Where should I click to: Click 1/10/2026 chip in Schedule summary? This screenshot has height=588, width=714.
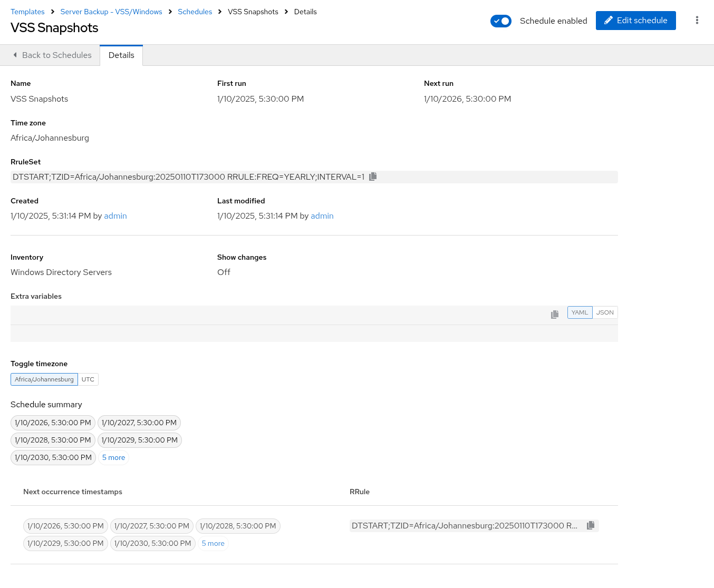tap(53, 423)
